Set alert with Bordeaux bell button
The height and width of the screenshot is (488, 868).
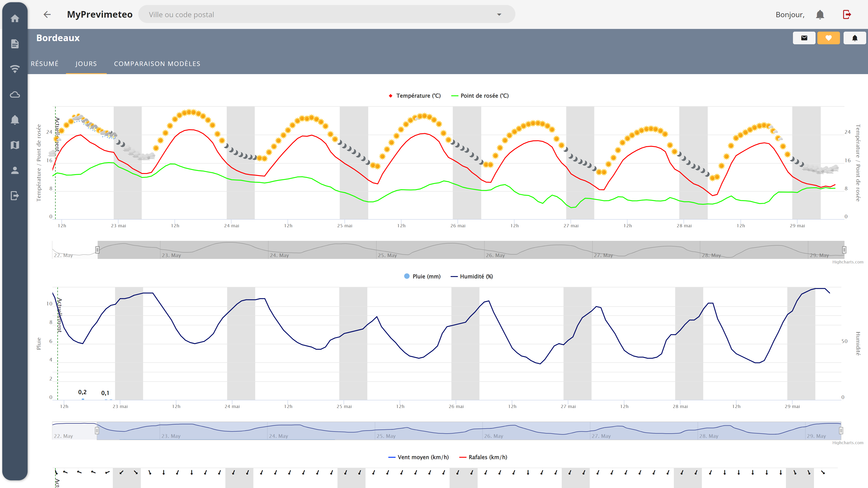click(855, 38)
